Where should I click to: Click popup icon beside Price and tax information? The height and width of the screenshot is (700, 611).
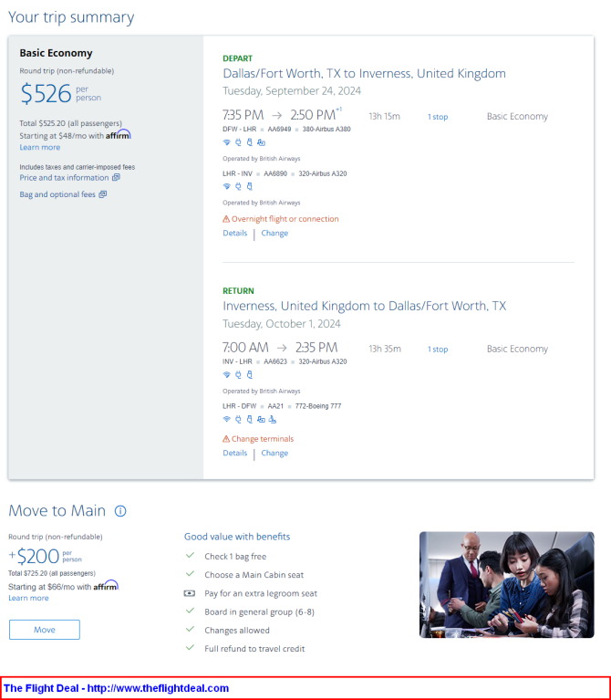tap(116, 177)
